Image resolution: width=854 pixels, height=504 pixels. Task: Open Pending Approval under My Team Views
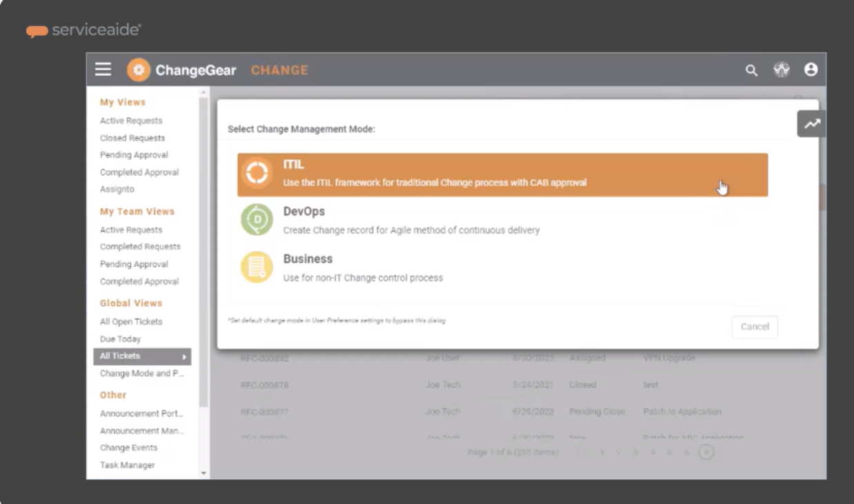(134, 264)
